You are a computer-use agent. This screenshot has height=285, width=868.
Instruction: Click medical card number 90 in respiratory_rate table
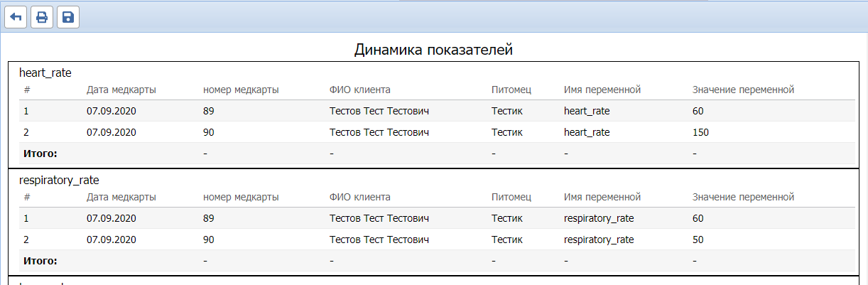pos(208,240)
